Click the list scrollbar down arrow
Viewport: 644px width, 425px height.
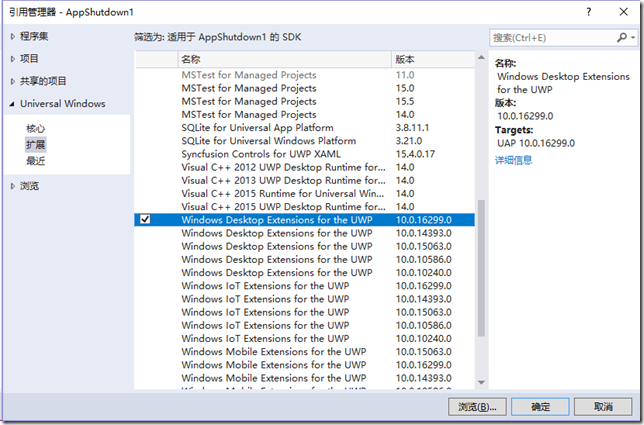coord(481,382)
